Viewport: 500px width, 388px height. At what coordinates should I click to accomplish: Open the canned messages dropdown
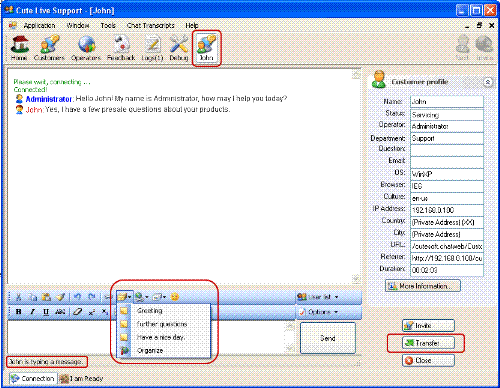point(125,297)
